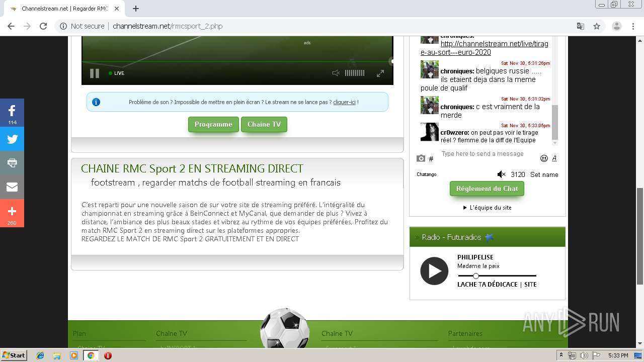Share page on Facebook sidebar icon
This screenshot has height=362, width=644.
click(12, 112)
